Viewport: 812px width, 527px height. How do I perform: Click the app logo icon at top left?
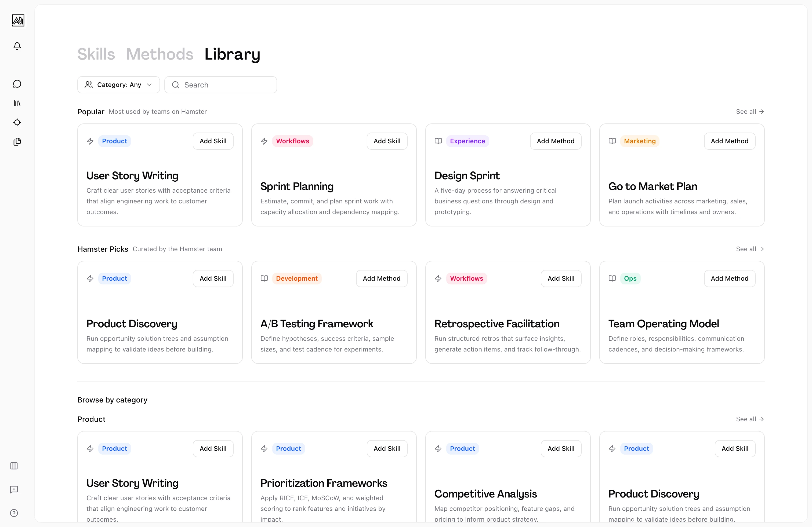18,20
